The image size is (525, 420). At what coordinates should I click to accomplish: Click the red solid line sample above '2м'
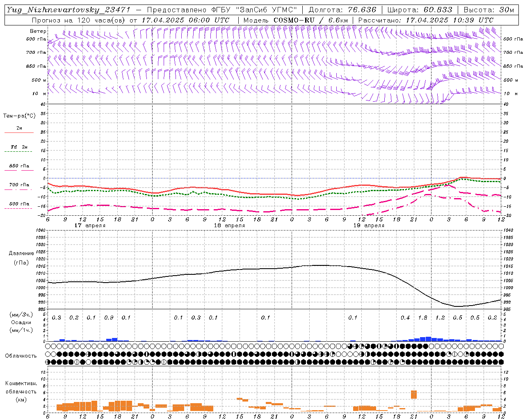pyautogui.click(x=19, y=132)
